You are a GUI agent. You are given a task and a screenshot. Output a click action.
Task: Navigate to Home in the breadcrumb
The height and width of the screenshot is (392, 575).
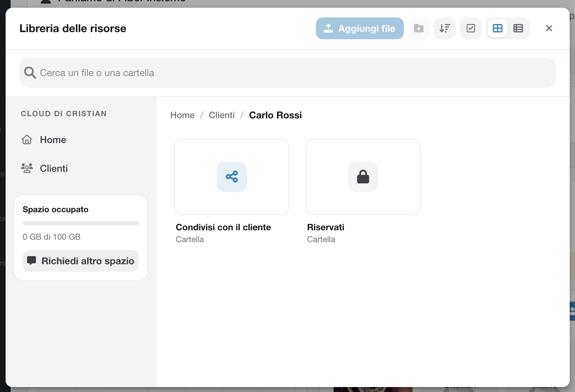coord(182,115)
